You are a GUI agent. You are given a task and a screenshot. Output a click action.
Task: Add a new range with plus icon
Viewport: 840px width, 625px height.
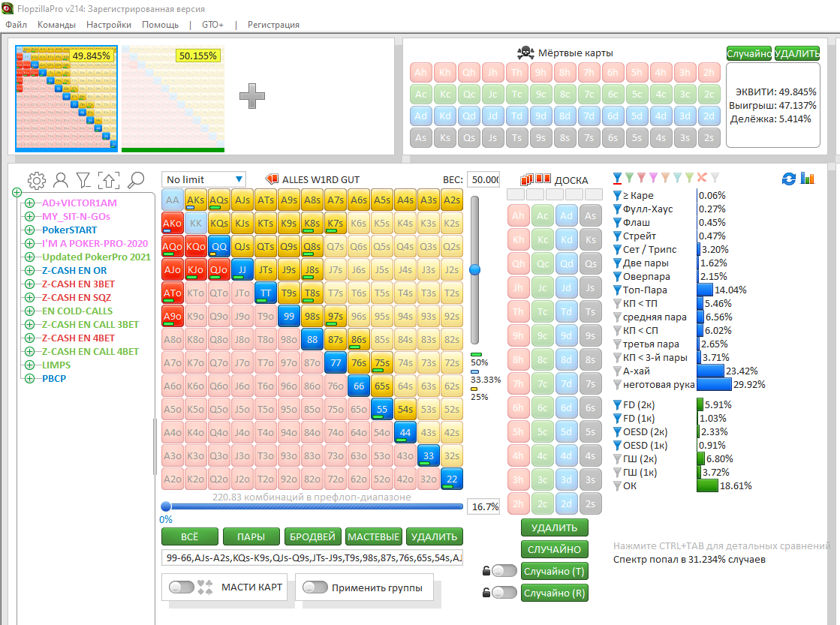coord(251,95)
